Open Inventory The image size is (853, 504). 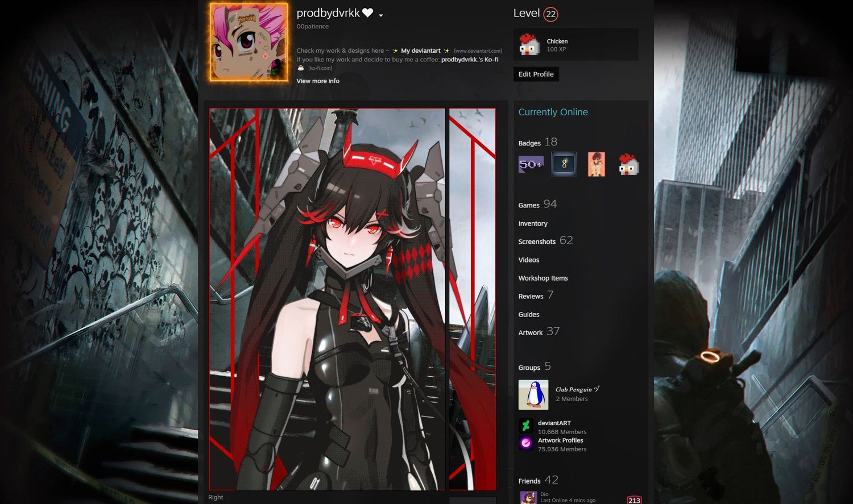533,224
